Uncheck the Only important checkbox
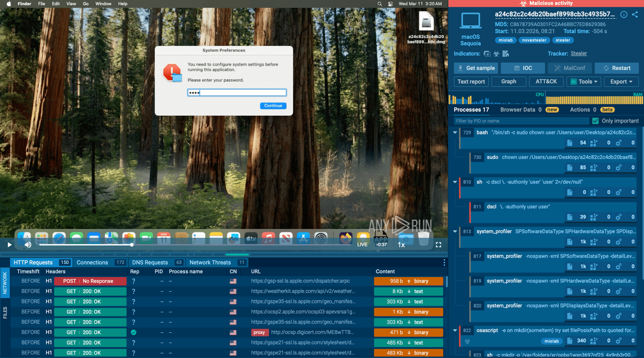This screenshot has height=358, width=644. 596,121
